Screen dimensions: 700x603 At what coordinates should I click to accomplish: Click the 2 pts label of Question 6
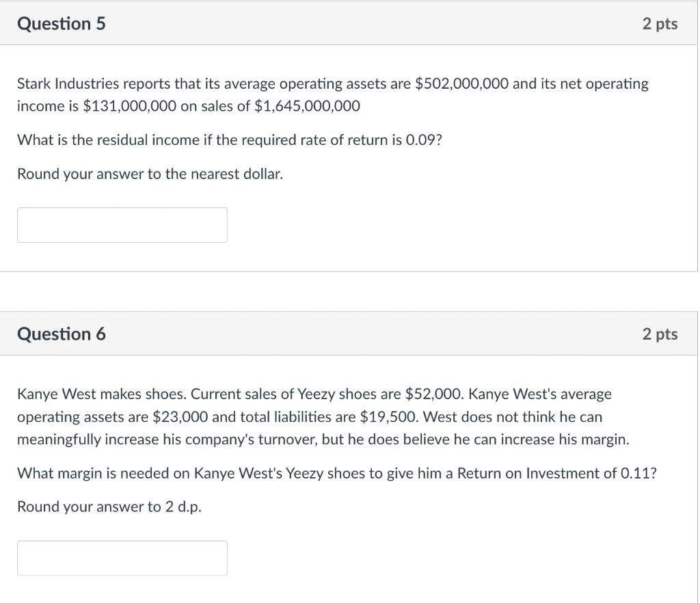coord(660,334)
